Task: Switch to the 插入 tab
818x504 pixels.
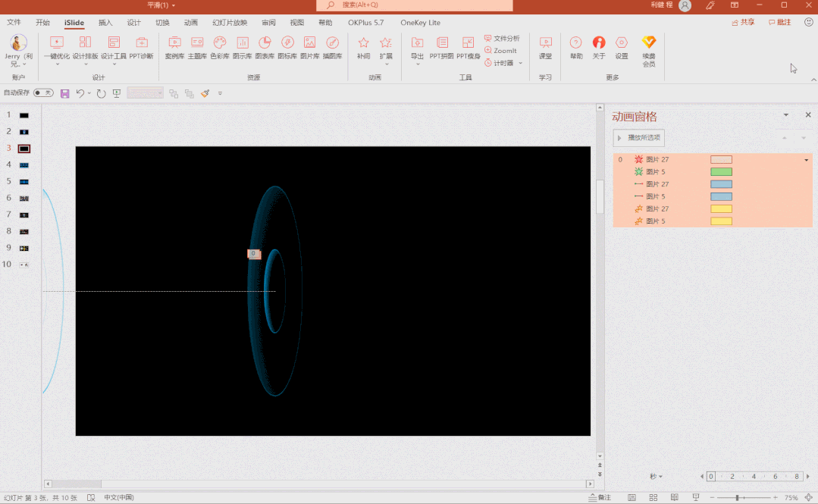Action: [105, 23]
